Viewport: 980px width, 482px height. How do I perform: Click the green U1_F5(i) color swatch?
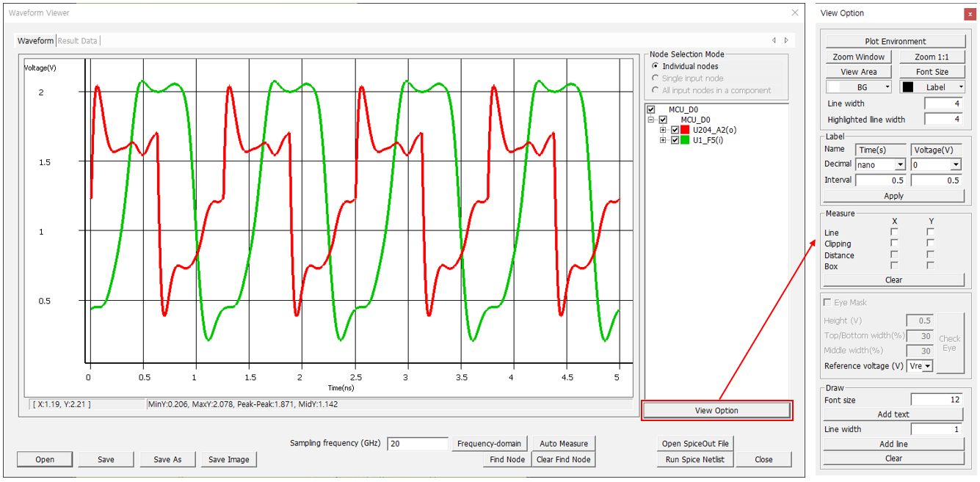686,140
